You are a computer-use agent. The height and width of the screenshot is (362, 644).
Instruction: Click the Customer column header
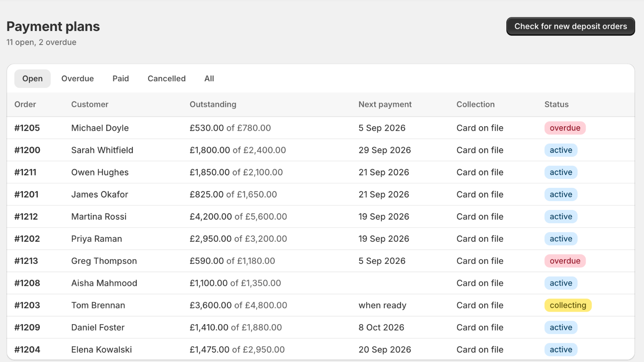pyautogui.click(x=90, y=104)
